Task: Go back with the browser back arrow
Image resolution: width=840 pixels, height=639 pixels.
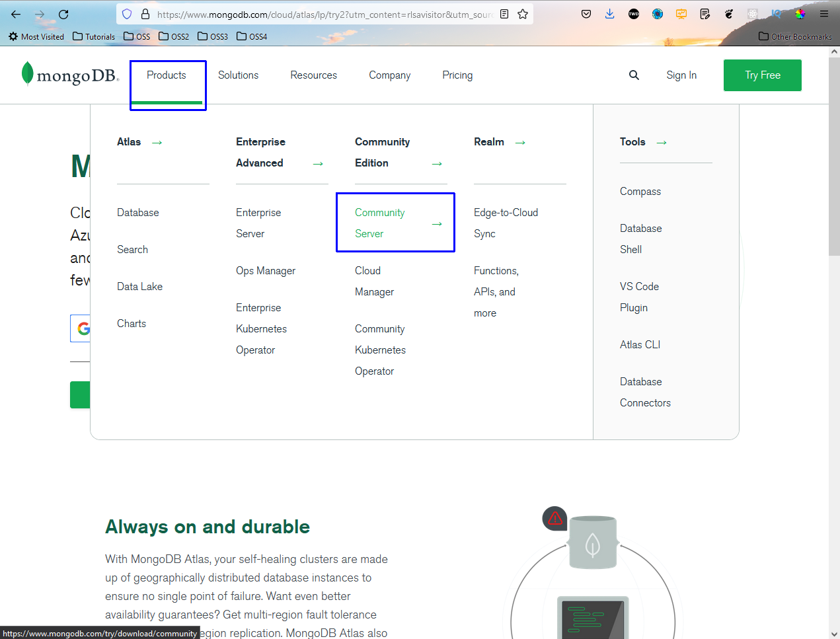Action: coord(16,14)
